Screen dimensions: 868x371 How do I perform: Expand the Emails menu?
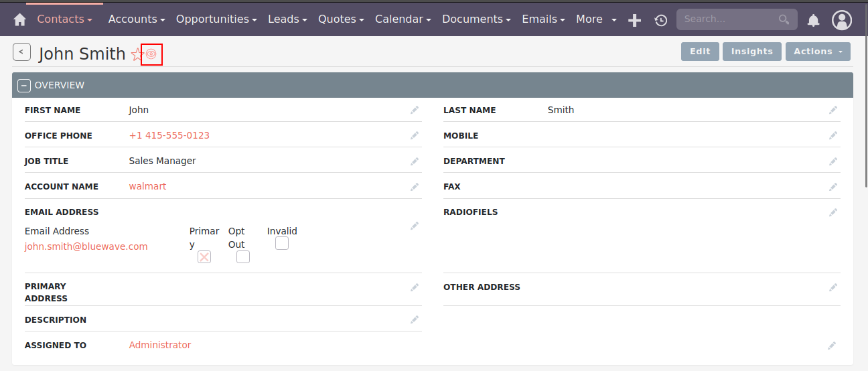click(543, 19)
